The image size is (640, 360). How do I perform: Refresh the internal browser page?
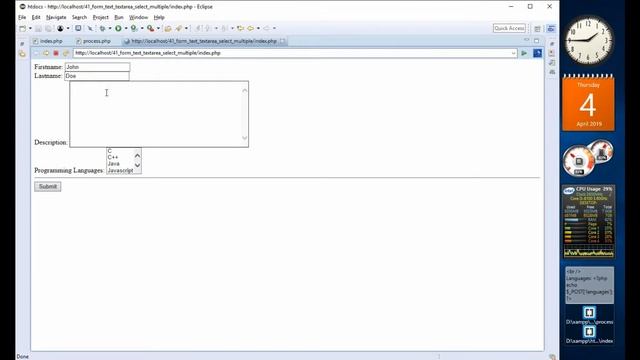coord(66,53)
